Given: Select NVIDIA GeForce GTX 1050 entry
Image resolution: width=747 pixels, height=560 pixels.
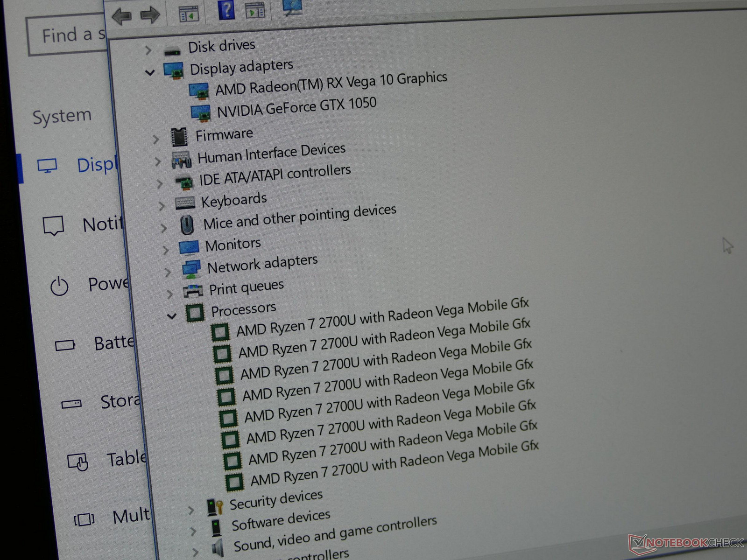Looking at the screenshot, I should coord(296,107).
